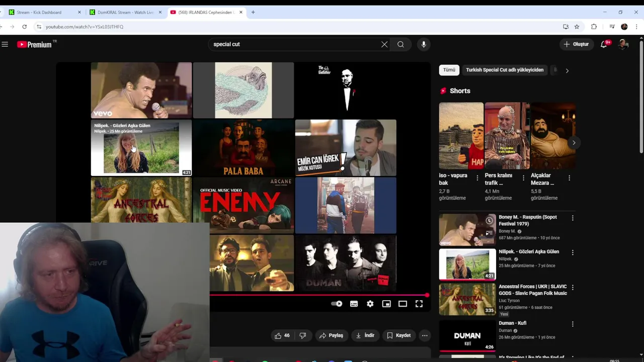644x362 pixels.
Task: Open options for Nilipek Gözleri Aşka Gülen
Action: pos(573,252)
